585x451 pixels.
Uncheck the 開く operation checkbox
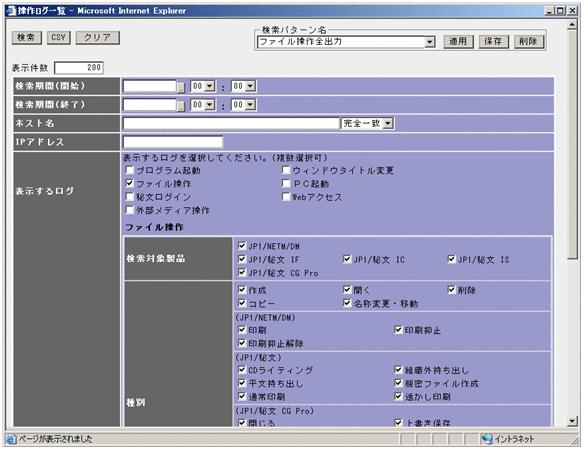347,290
